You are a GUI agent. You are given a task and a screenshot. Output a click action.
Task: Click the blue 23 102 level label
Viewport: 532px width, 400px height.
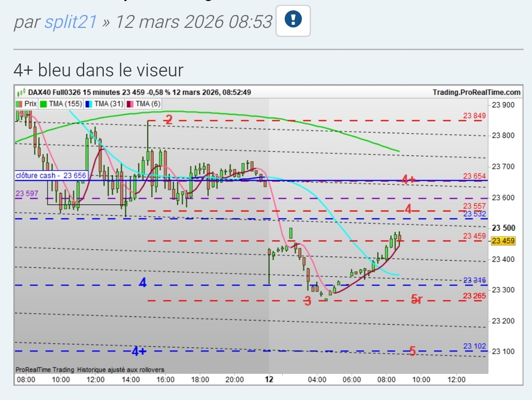474,346
